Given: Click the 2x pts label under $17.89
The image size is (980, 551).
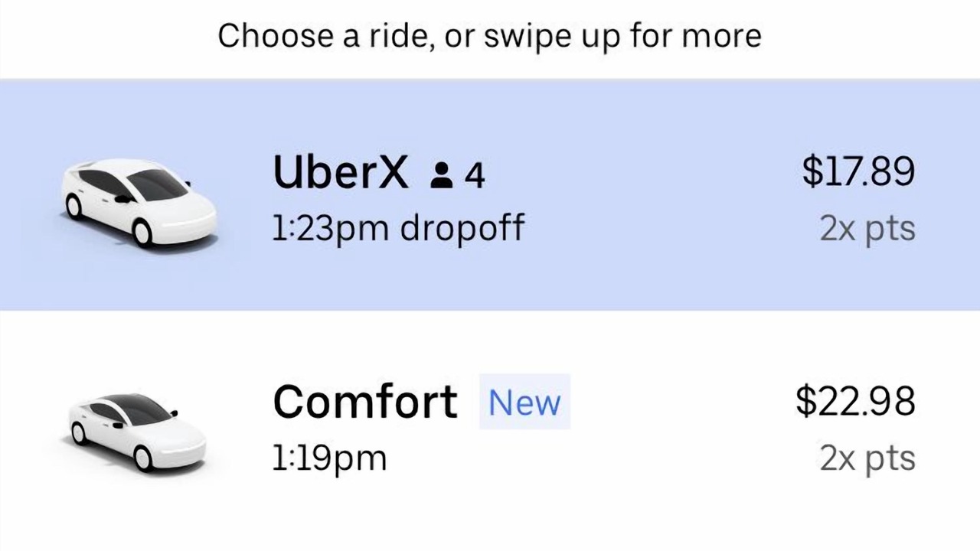Looking at the screenshot, I should click(x=867, y=228).
